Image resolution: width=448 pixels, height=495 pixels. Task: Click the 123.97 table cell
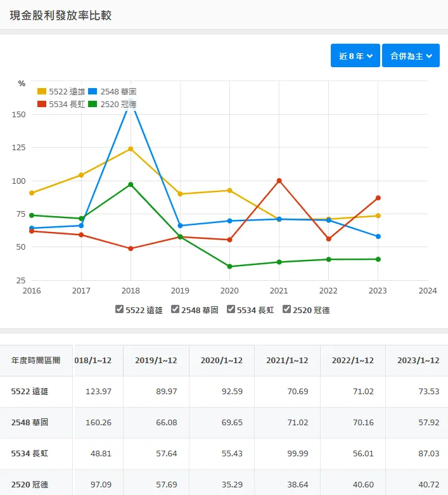tap(98, 392)
